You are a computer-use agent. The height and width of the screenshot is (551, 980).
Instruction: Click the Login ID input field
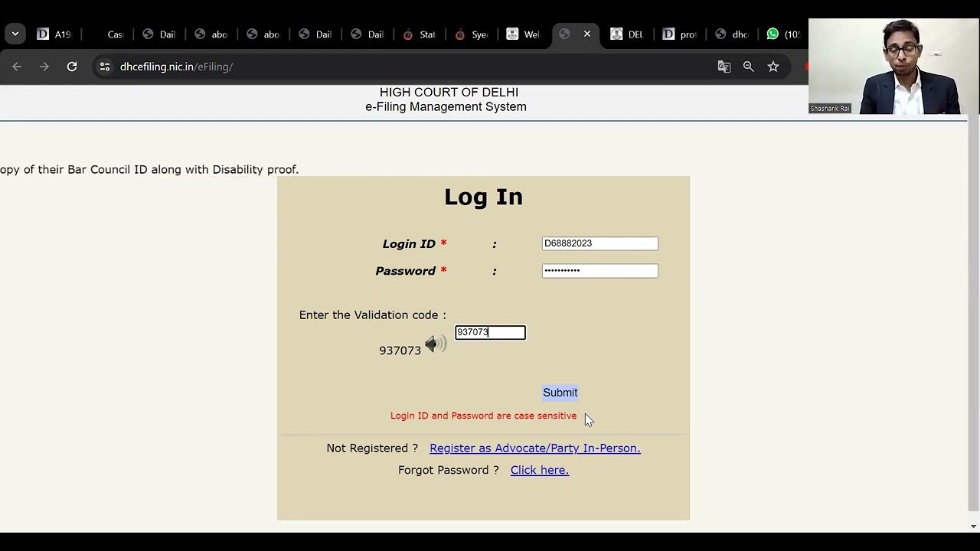point(599,243)
